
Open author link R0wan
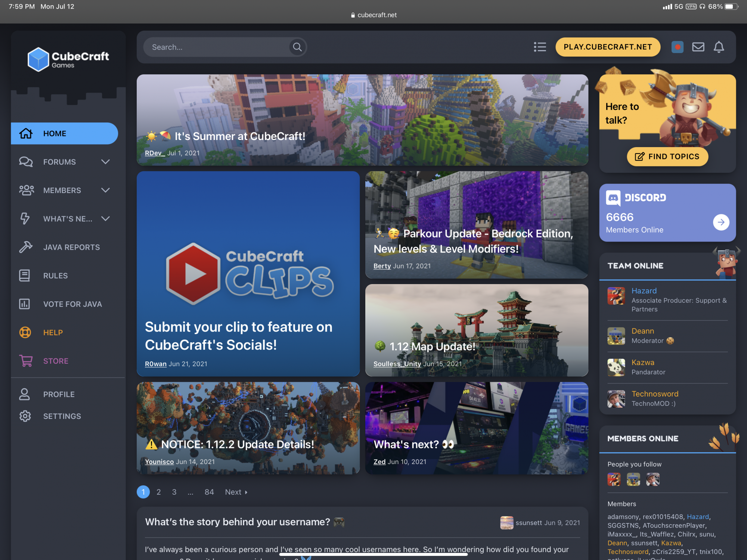[156, 364]
